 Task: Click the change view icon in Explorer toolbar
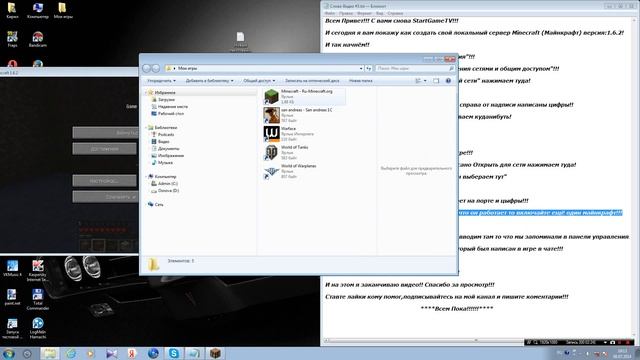(418, 81)
